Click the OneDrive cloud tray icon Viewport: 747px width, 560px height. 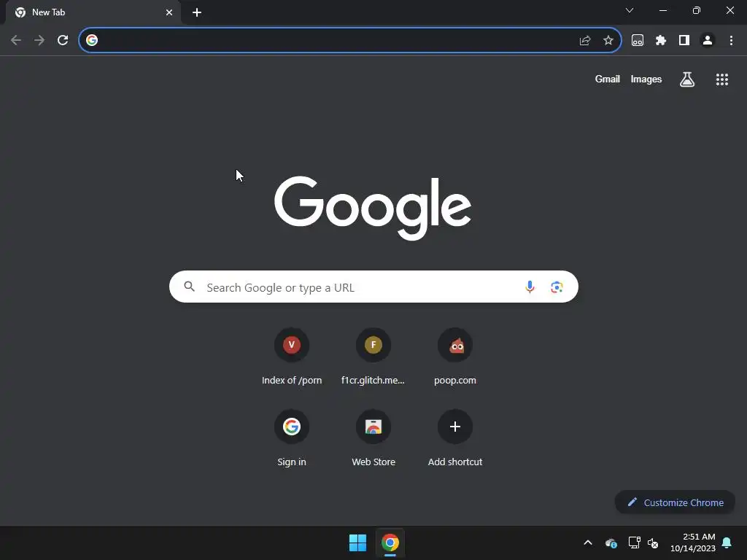click(x=611, y=542)
